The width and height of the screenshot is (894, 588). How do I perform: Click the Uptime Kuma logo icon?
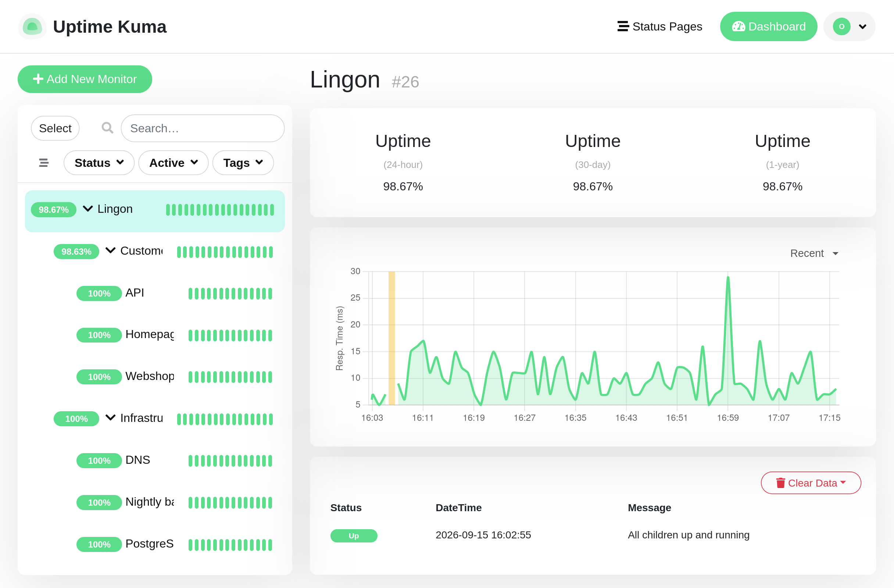[x=32, y=26]
